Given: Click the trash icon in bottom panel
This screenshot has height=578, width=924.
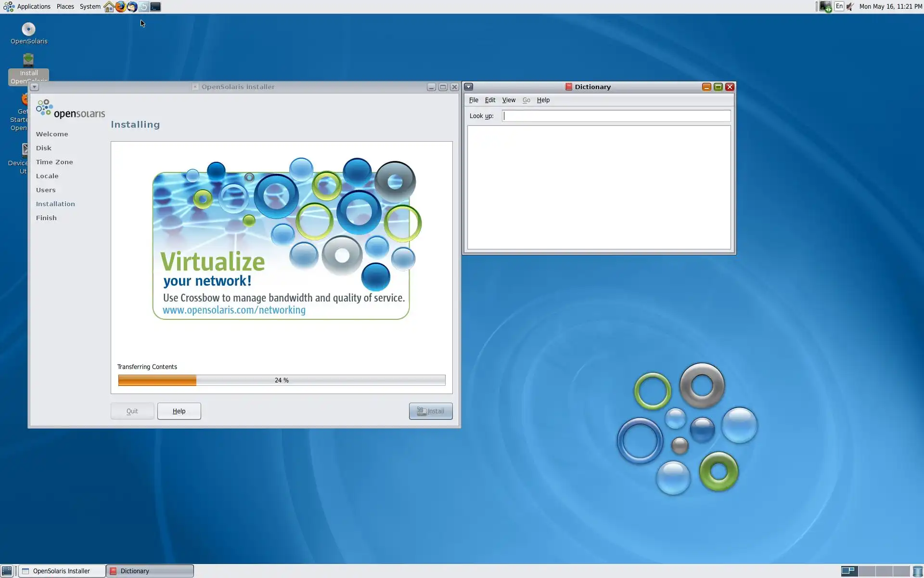Looking at the screenshot, I should (x=917, y=571).
